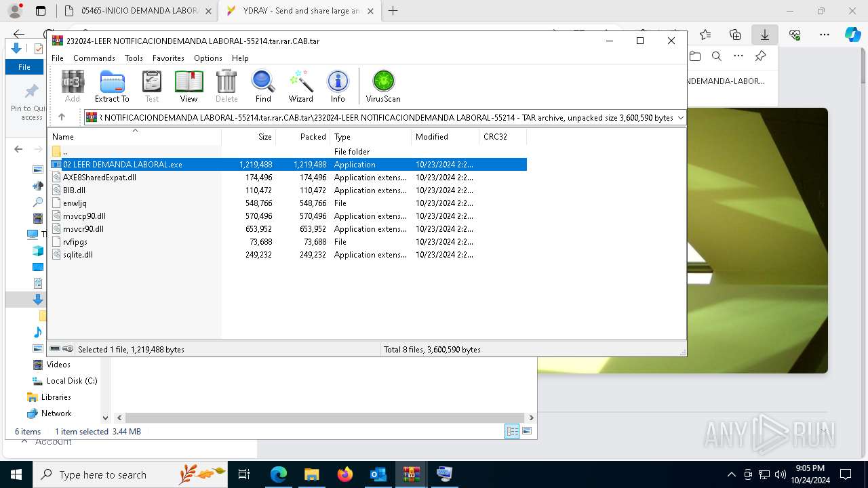Screen dimensions: 868x488
Task: Click the Find magnifier toolbar icon
Action: coord(263,86)
